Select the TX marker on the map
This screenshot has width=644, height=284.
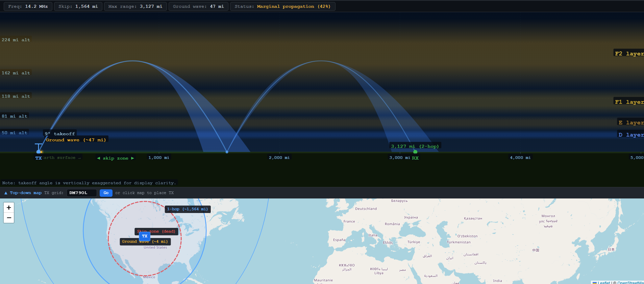point(145,236)
